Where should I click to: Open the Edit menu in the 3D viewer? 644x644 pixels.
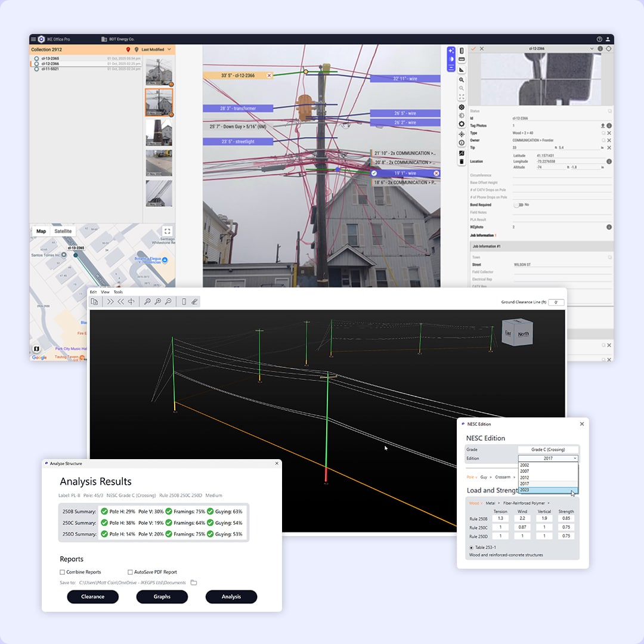tap(93, 292)
